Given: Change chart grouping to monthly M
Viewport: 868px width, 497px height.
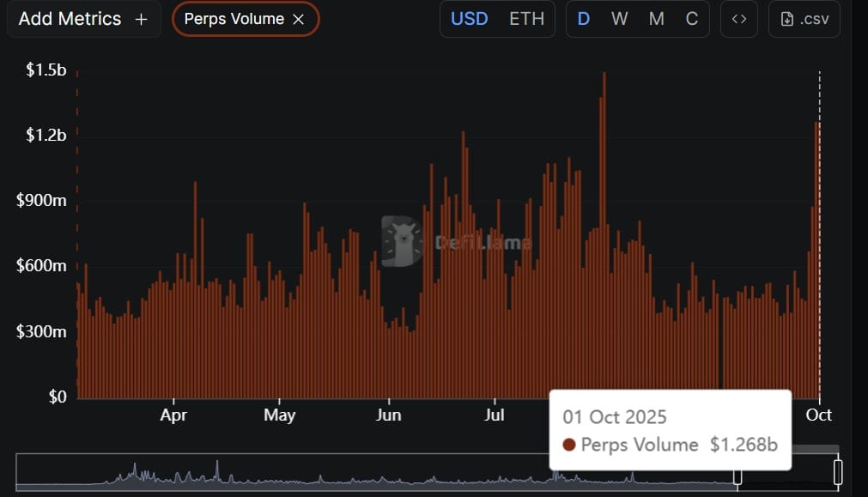Looking at the screenshot, I should (656, 19).
